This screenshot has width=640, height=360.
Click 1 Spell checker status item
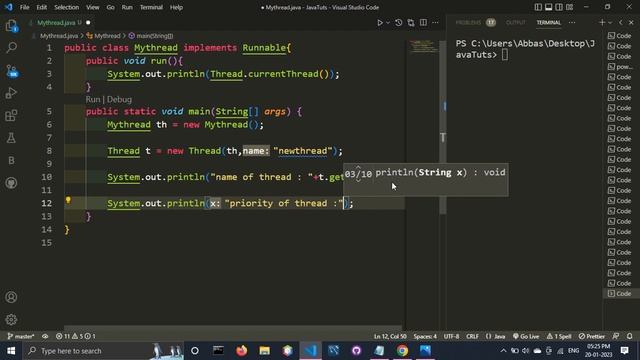click(x=559, y=336)
